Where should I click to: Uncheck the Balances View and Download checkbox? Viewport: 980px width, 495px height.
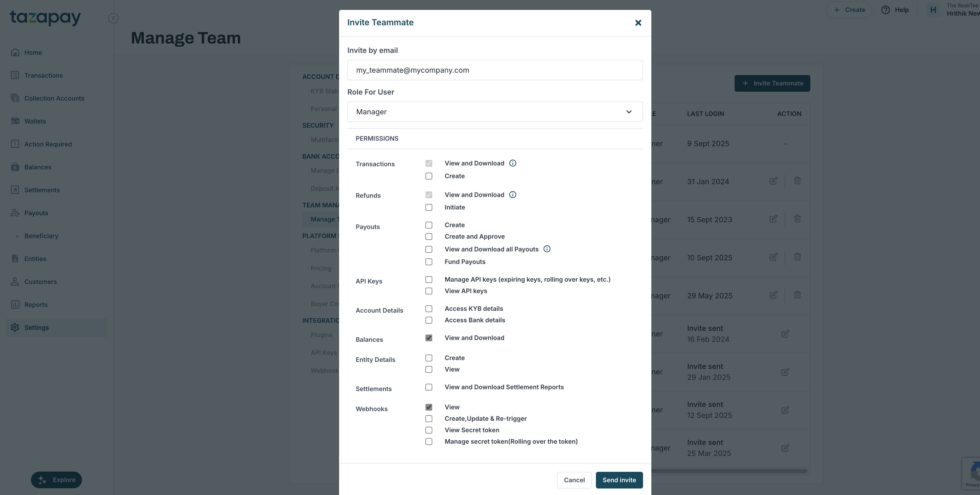(429, 338)
